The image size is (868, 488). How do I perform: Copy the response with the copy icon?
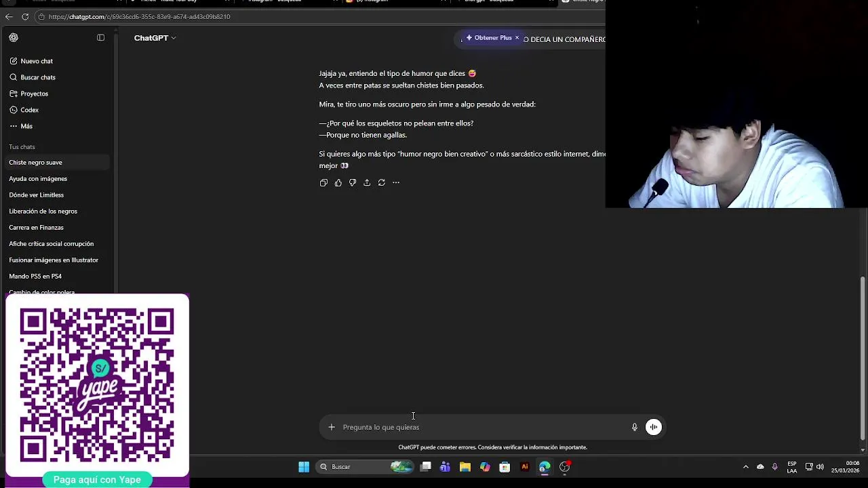[323, 183]
